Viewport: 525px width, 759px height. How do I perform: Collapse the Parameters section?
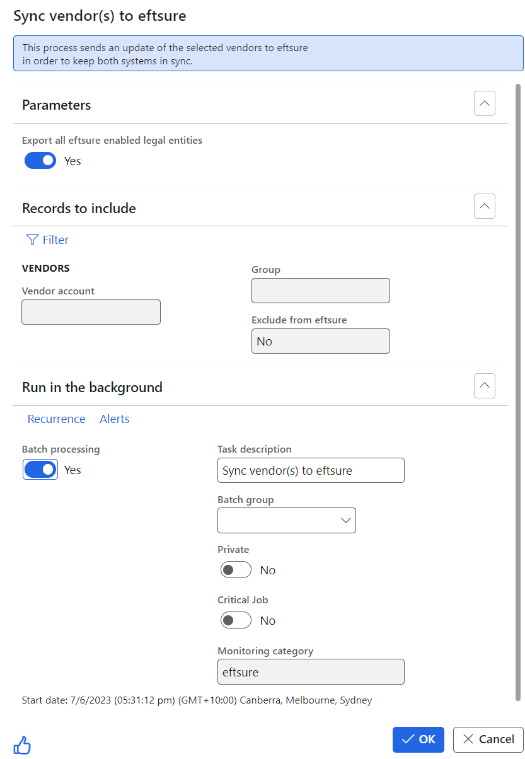[484, 104]
